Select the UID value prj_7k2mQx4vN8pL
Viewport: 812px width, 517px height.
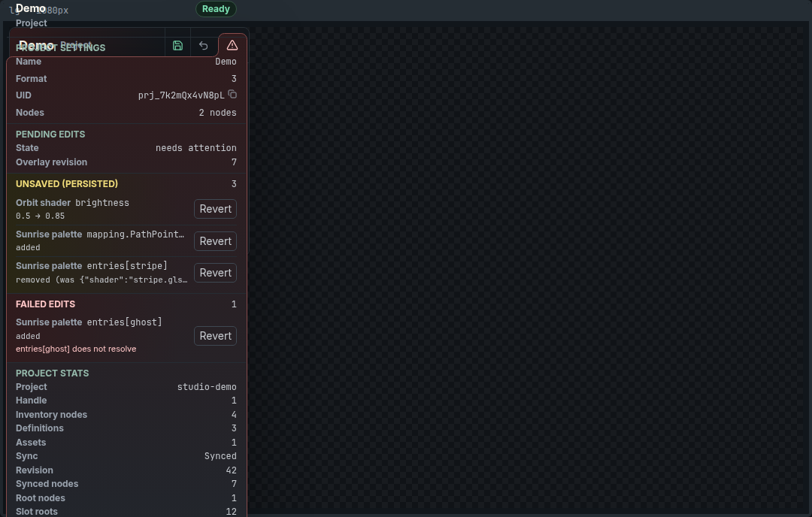click(181, 95)
